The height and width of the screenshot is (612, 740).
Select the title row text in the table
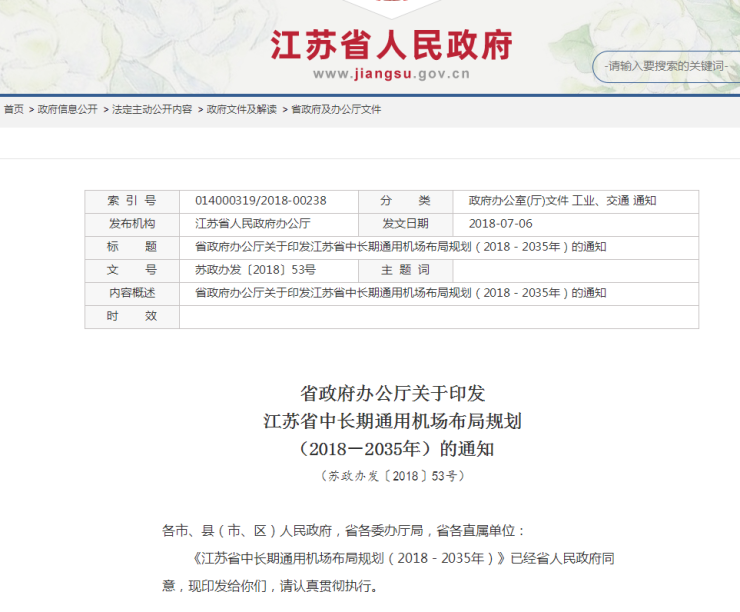point(401,247)
